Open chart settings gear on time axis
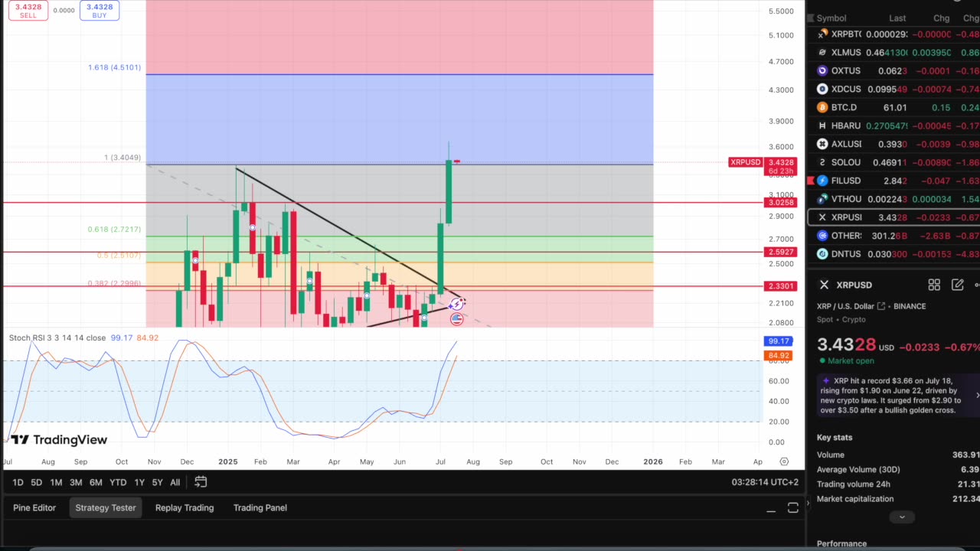980x551 pixels. click(784, 461)
